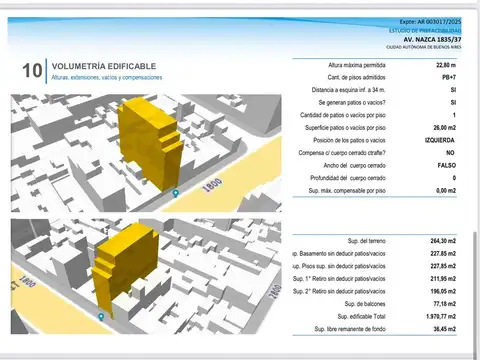This screenshot has width=480, height=360.
Task: Click label Compensa c/ cuerpo cerrado ctrafte?
Action: point(342,153)
